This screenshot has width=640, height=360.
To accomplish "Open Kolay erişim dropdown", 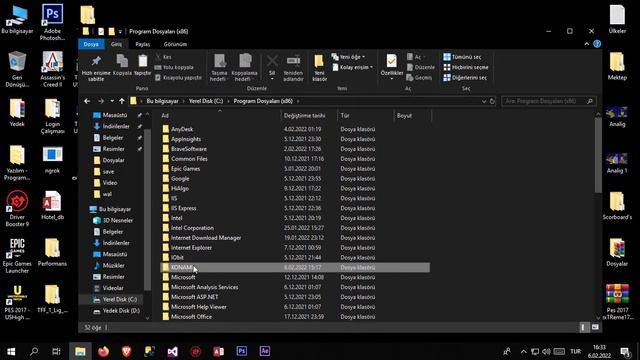I will (352, 67).
